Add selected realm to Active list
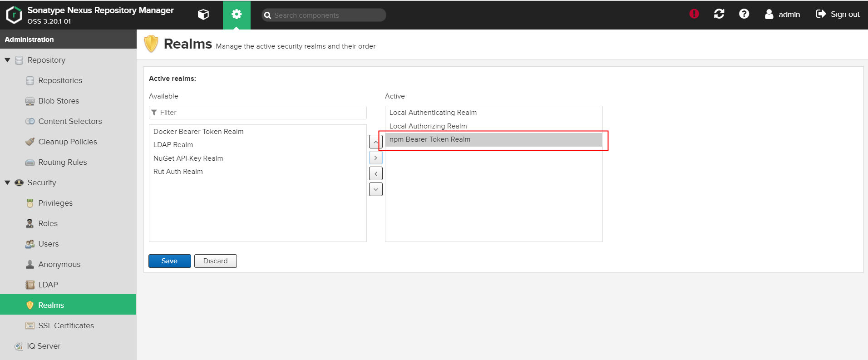The height and width of the screenshot is (360, 868). point(376,158)
